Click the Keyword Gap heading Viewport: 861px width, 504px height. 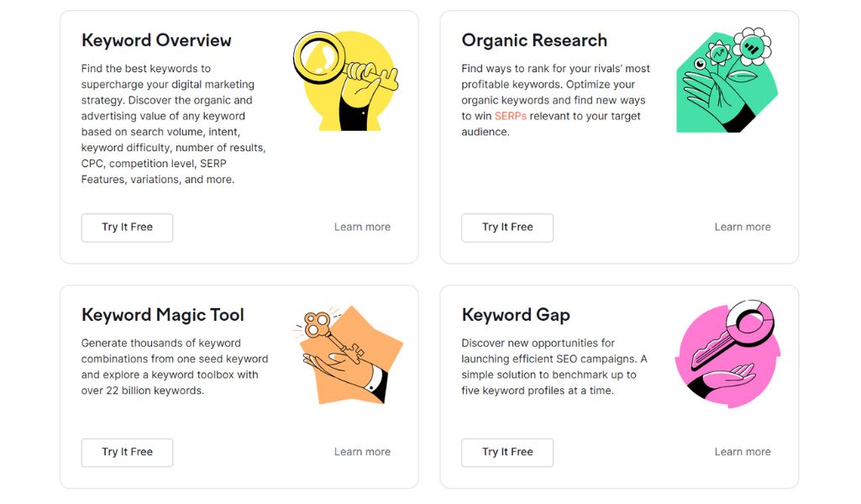point(516,315)
